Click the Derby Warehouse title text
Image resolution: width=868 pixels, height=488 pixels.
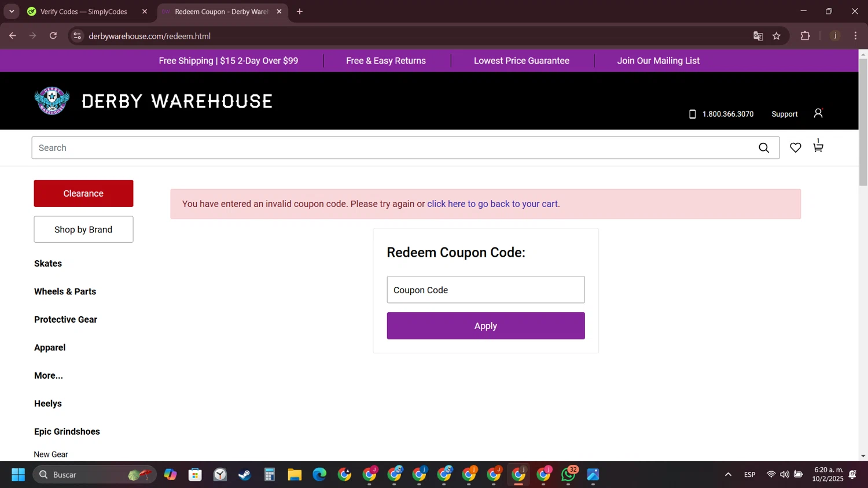coord(177,101)
